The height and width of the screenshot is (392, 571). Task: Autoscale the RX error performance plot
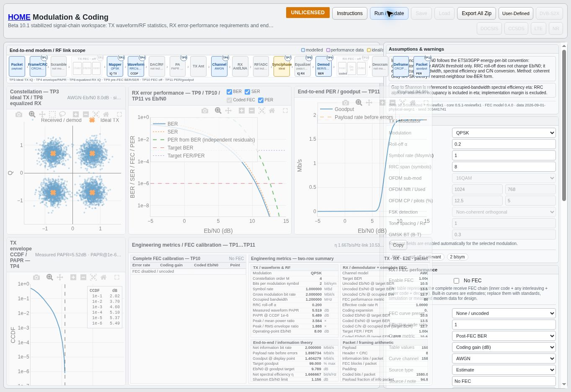point(262,111)
